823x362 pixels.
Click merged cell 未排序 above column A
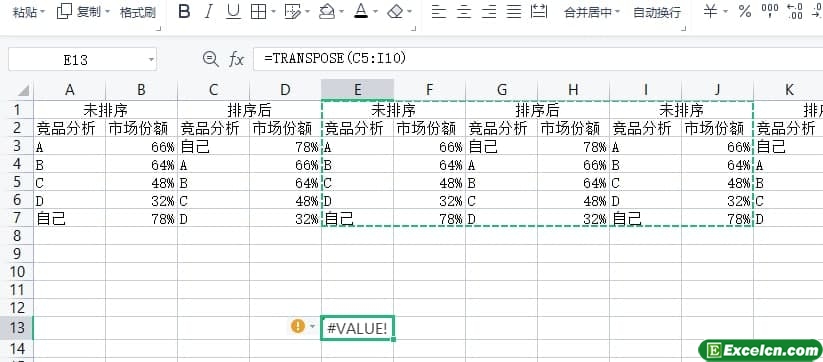pyautogui.click(x=105, y=110)
